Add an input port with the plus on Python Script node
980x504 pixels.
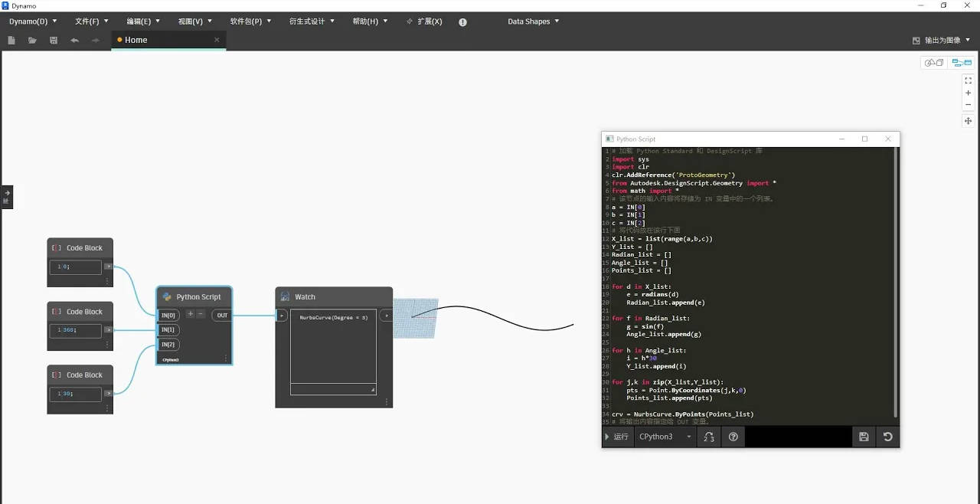(189, 314)
